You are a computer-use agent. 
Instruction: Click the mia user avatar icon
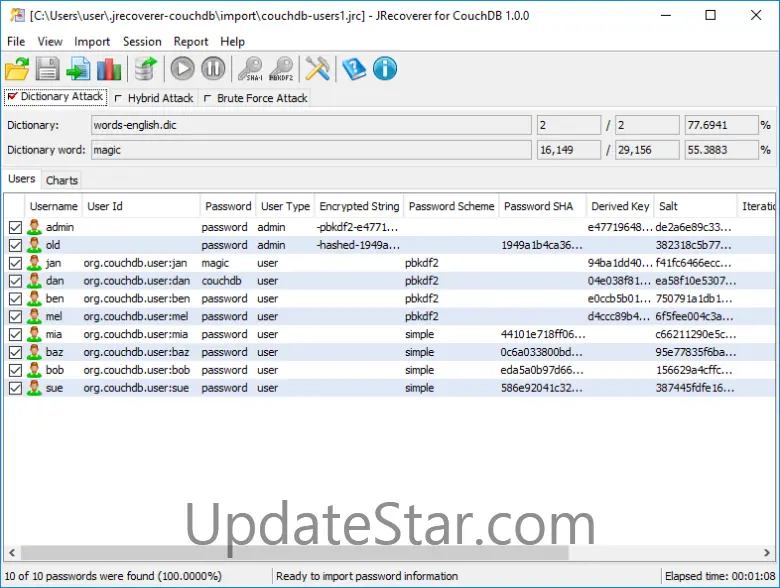click(34, 334)
